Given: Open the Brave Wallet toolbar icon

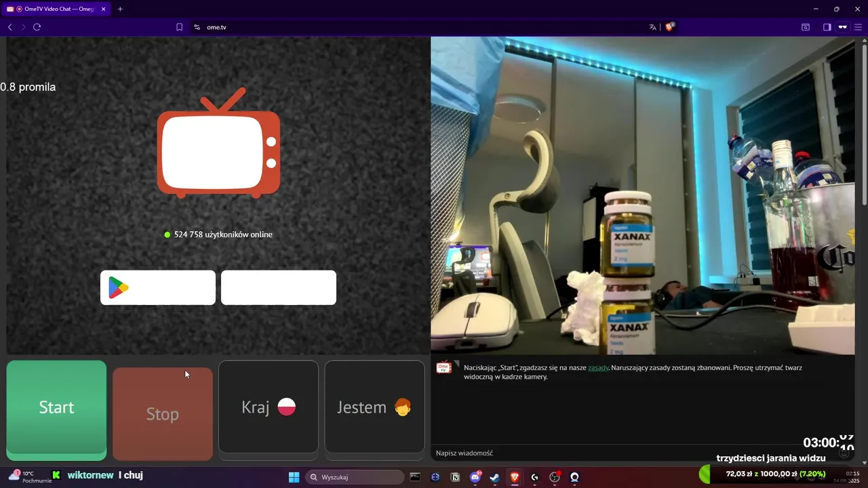Looking at the screenshot, I should [806, 27].
